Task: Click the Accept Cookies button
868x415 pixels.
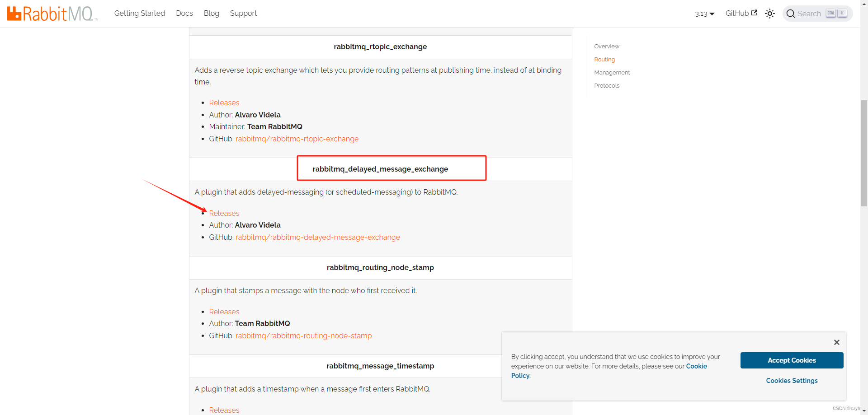Action: [792, 360]
